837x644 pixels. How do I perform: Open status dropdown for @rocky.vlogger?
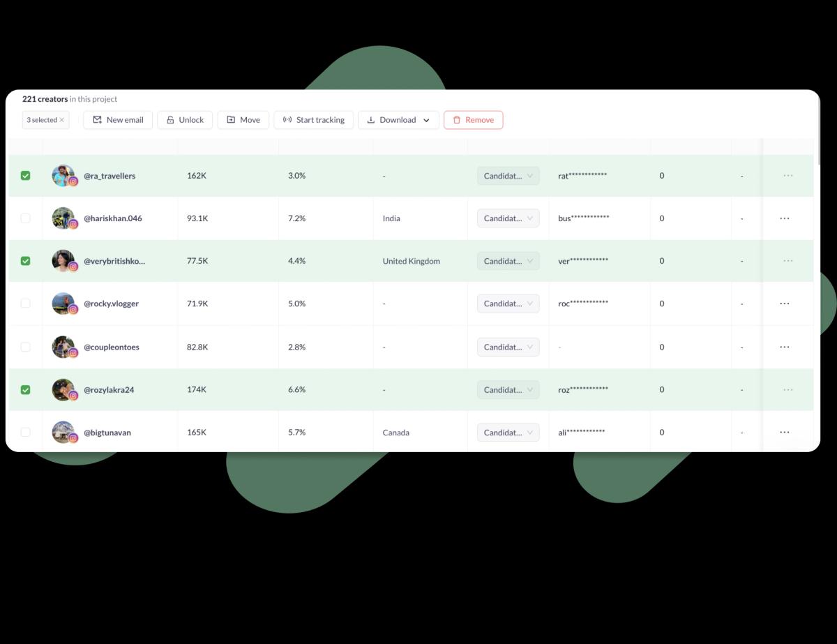pyautogui.click(x=508, y=304)
